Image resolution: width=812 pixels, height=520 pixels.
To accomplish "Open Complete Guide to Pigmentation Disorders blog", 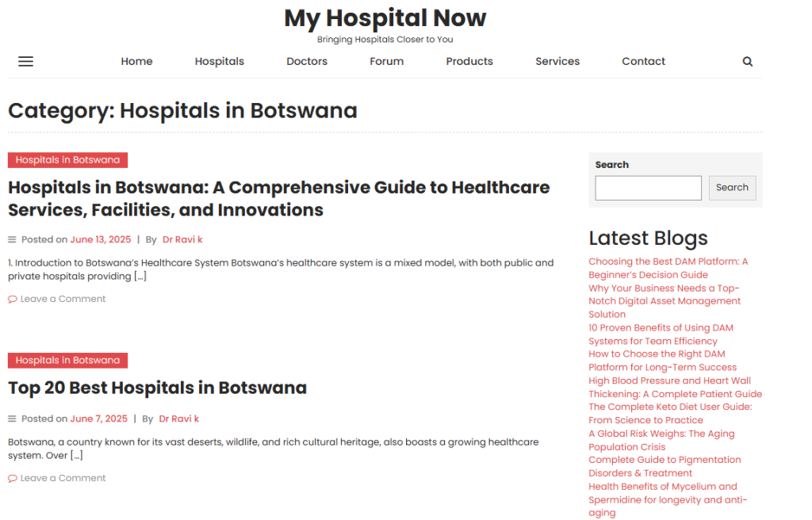I will (x=665, y=467).
